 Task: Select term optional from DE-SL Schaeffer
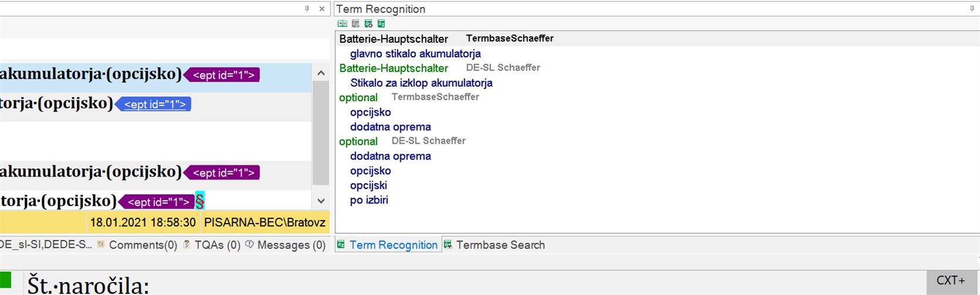pyautogui.click(x=359, y=142)
